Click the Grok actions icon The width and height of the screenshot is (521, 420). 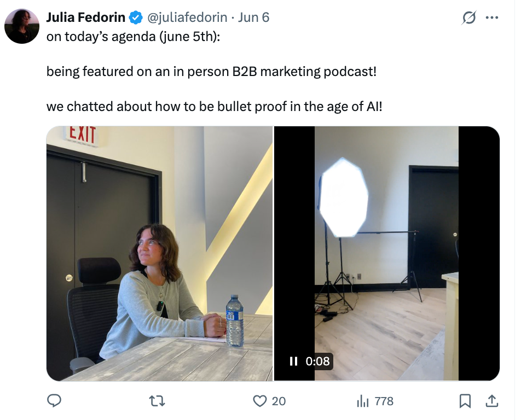coord(469,18)
